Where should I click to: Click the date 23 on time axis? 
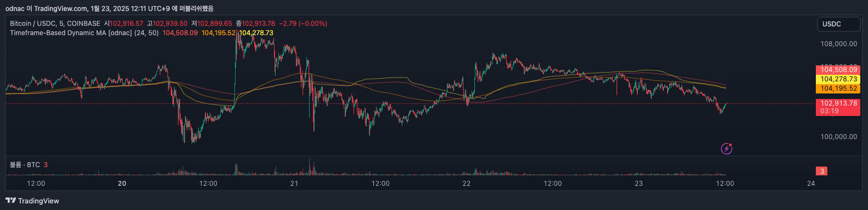pyautogui.click(x=639, y=184)
